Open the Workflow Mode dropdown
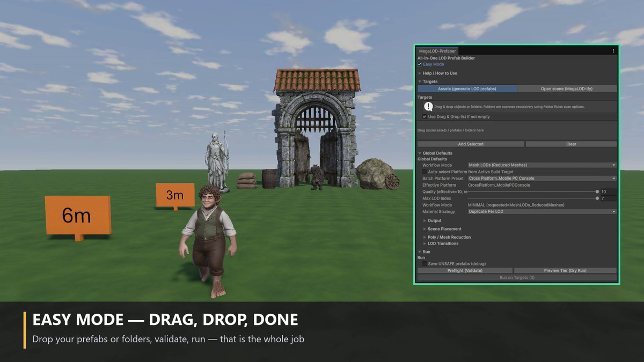 542,165
